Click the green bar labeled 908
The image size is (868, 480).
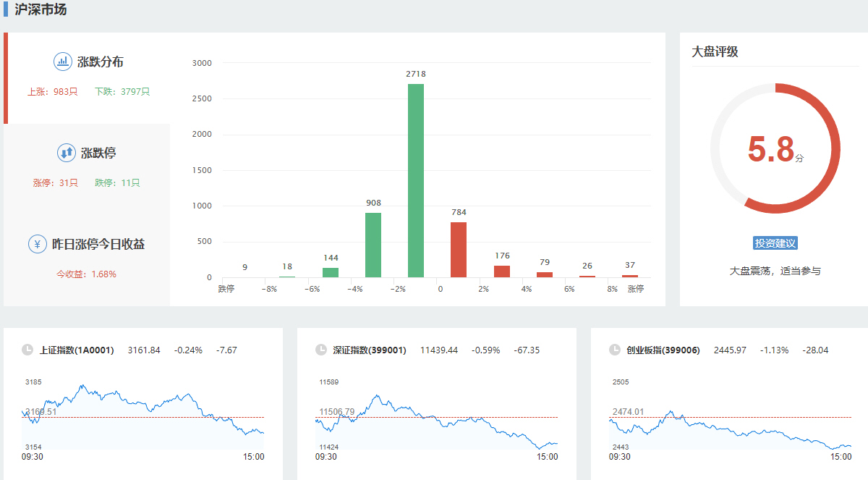point(373,245)
